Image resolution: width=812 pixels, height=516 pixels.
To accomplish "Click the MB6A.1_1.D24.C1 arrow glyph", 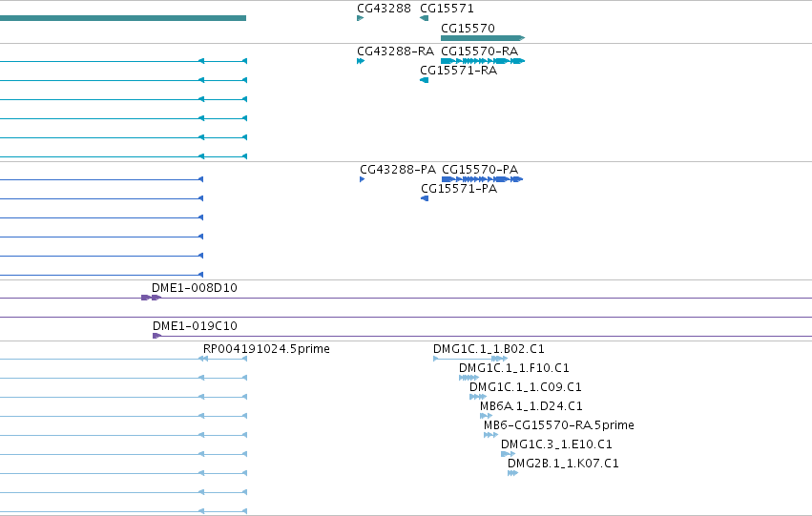I will [x=486, y=416].
